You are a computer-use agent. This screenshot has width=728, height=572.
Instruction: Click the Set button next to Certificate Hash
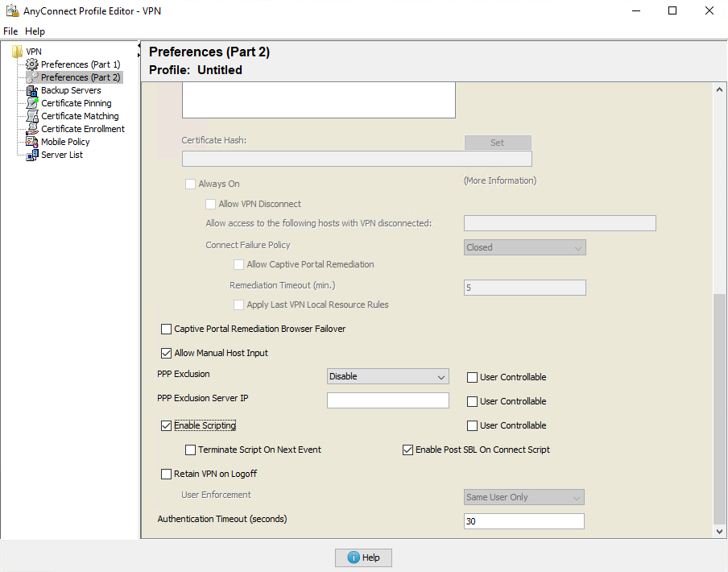[498, 142]
